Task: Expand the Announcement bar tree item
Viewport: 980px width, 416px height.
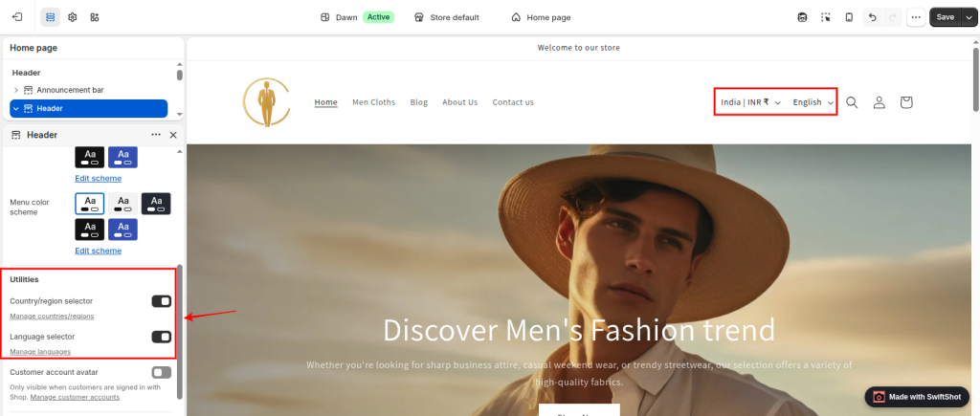Action: tap(16, 90)
